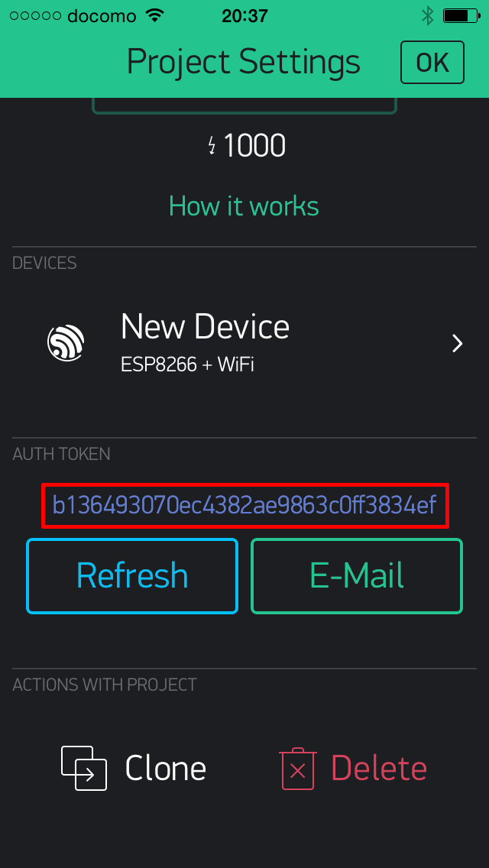Viewport: 489px width, 868px height.
Task: Open the How it works link
Action: pyautogui.click(x=244, y=206)
